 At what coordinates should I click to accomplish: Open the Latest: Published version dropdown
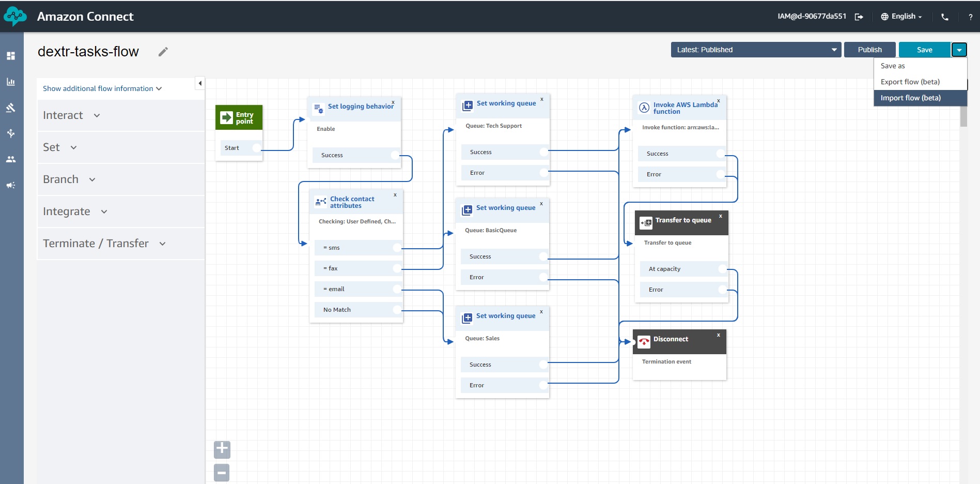pos(756,50)
